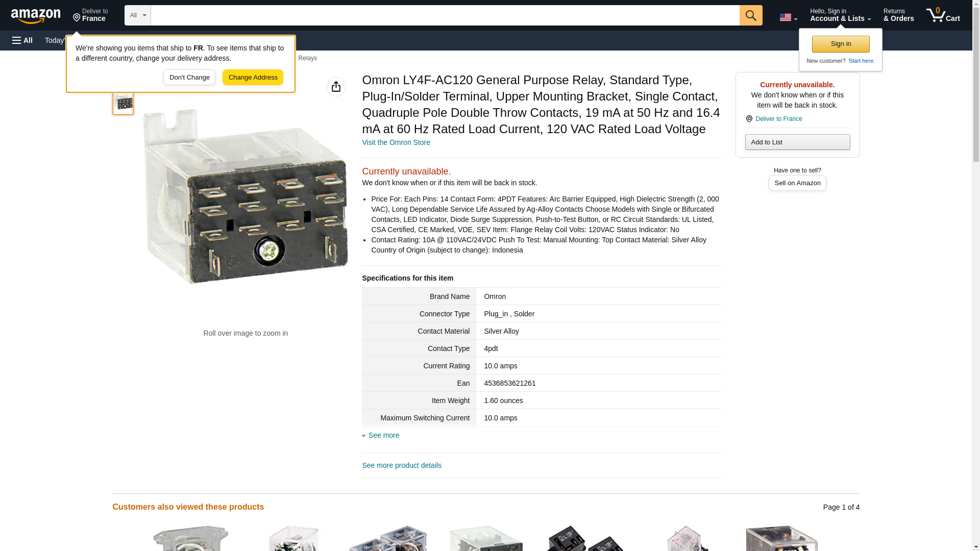Click Don't Change button
980x551 pixels.
click(x=189, y=78)
